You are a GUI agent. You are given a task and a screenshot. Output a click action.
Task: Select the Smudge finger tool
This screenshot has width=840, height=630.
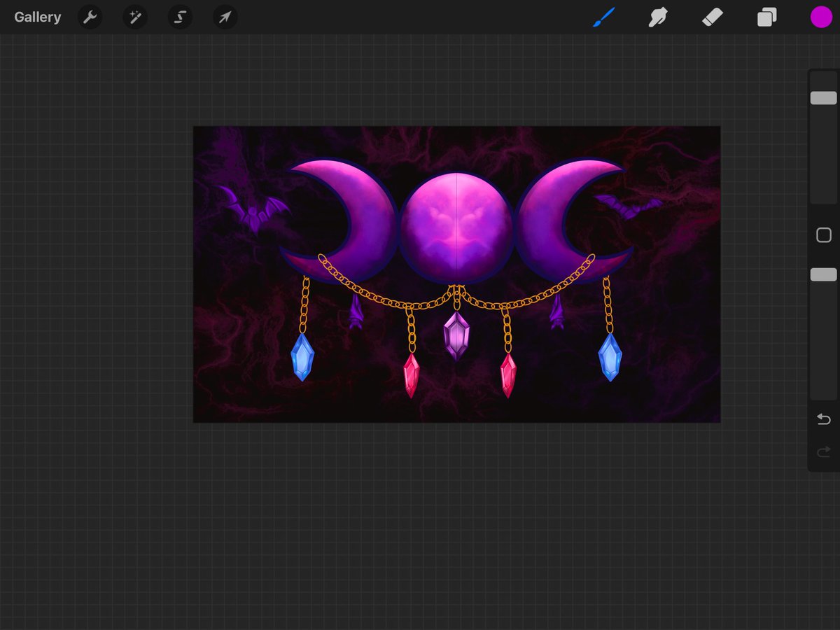[x=657, y=17]
